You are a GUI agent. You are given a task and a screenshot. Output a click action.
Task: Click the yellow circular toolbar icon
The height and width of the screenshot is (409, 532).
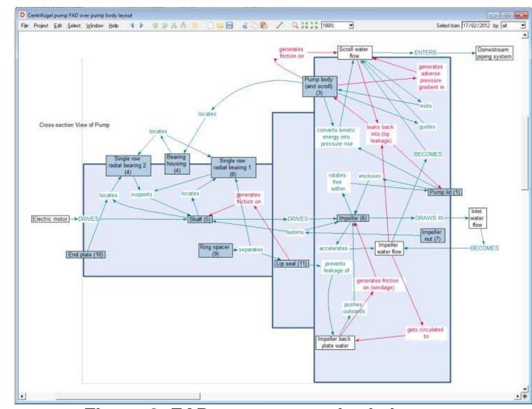195,25
